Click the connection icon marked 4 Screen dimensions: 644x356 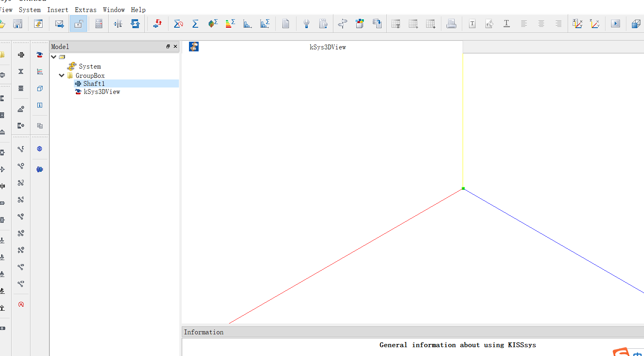click(21, 199)
